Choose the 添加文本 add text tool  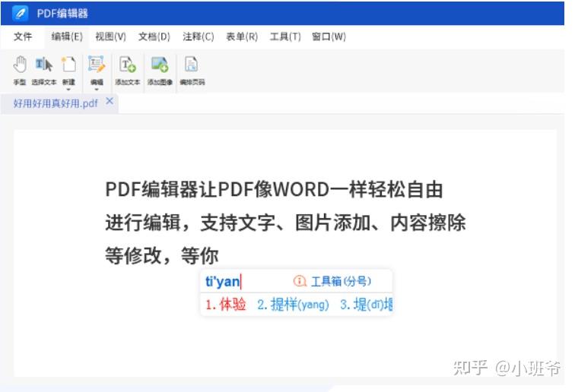pos(128,71)
